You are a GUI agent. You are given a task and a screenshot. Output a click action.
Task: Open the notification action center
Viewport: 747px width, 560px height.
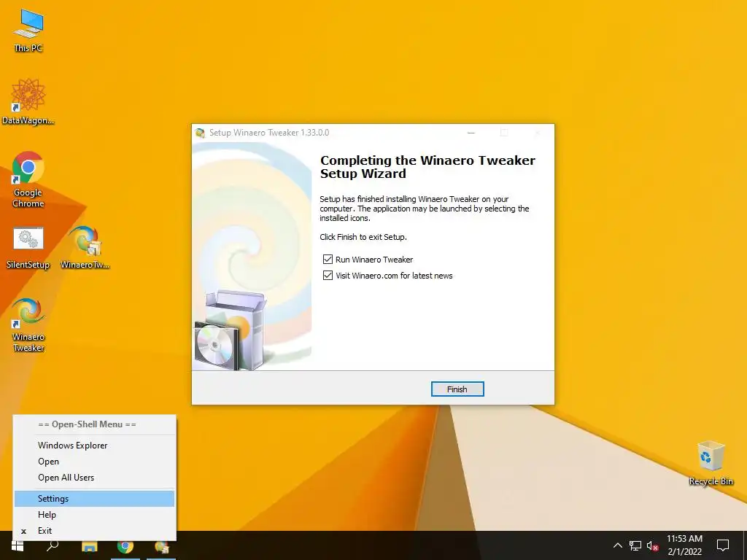click(723, 545)
